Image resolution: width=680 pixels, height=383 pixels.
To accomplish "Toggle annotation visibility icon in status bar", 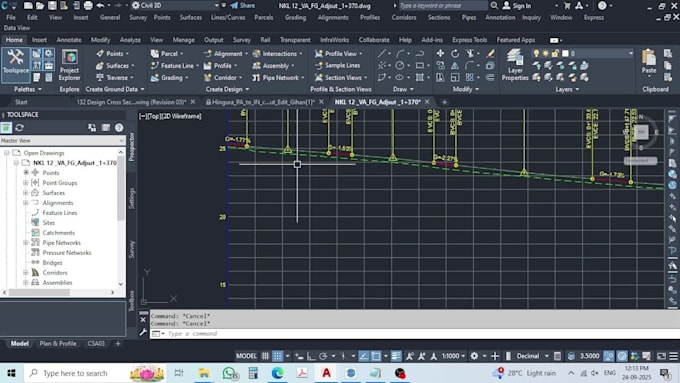I will pos(409,356).
